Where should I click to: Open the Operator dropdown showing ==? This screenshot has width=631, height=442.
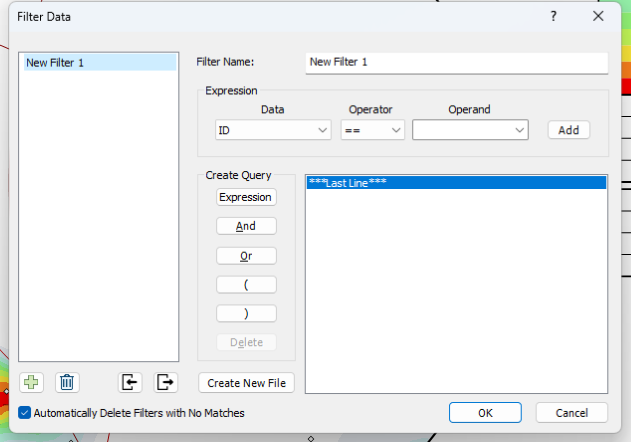click(x=373, y=130)
